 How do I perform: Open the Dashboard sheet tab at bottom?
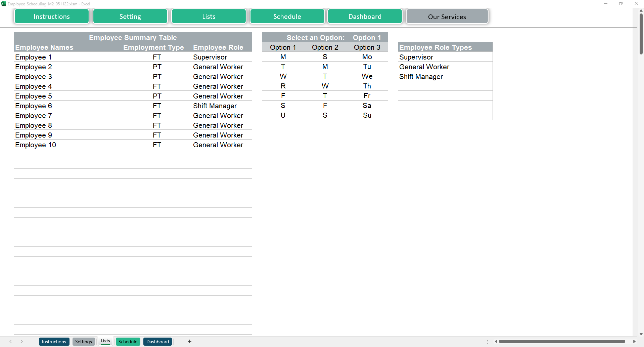click(x=157, y=342)
